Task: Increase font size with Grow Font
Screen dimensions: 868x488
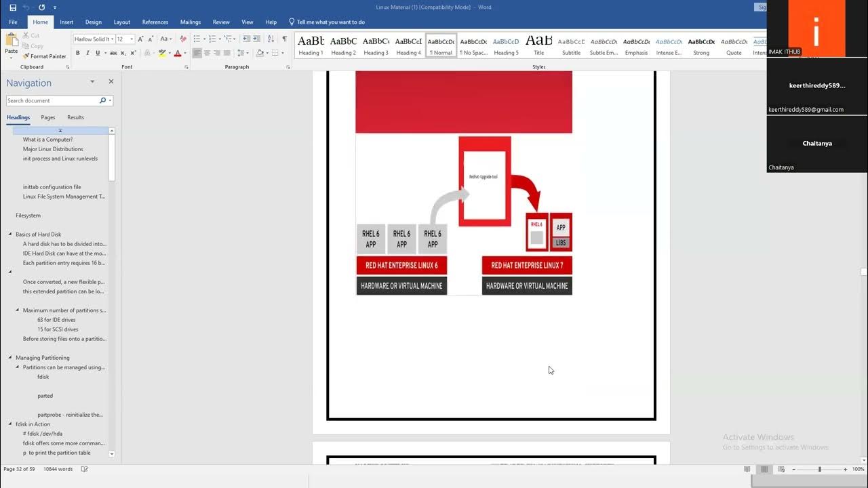Action: tap(141, 39)
